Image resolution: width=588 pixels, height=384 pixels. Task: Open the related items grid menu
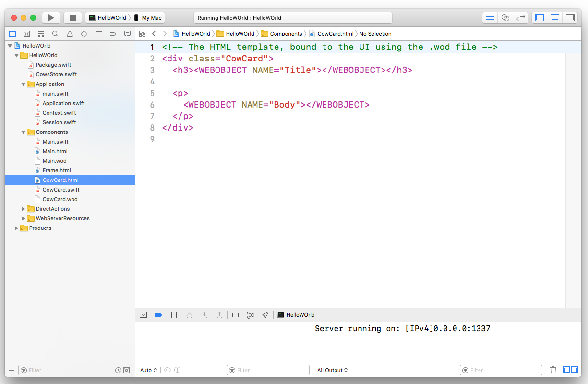(142, 34)
